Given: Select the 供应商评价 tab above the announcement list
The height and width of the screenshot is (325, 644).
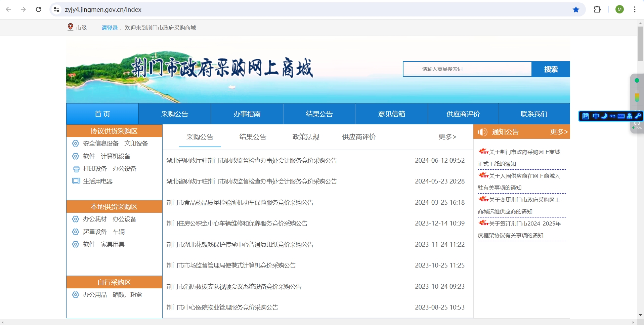Looking at the screenshot, I should tap(359, 137).
